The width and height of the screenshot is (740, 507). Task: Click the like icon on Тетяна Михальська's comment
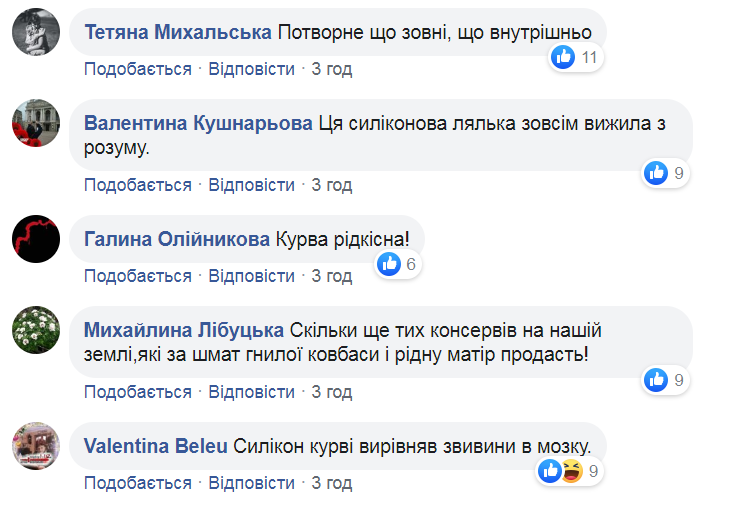click(564, 57)
